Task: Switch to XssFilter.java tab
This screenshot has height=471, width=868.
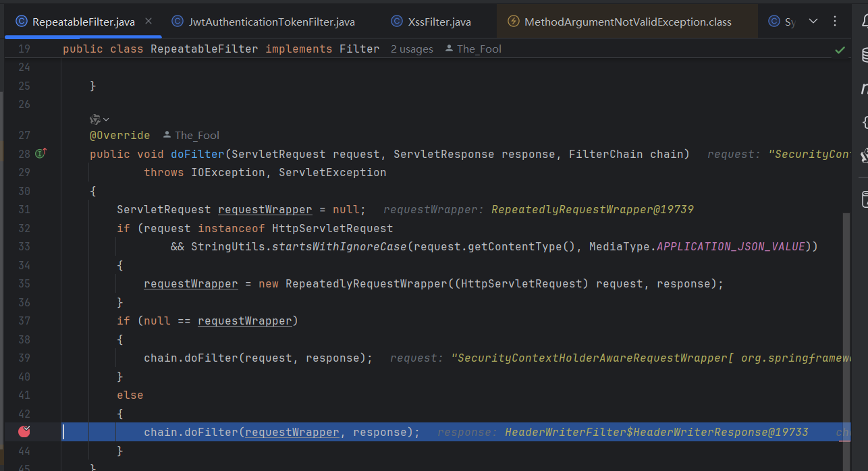Action: click(430, 22)
